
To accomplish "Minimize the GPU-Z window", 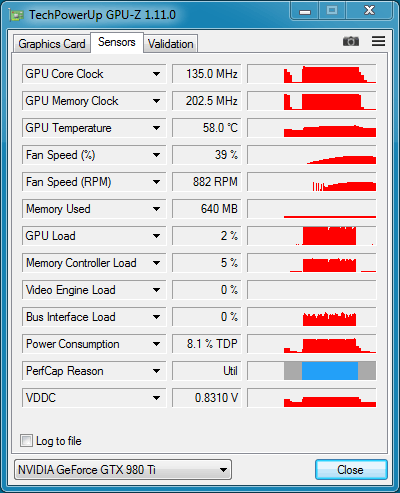I will pyautogui.click(x=305, y=11).
